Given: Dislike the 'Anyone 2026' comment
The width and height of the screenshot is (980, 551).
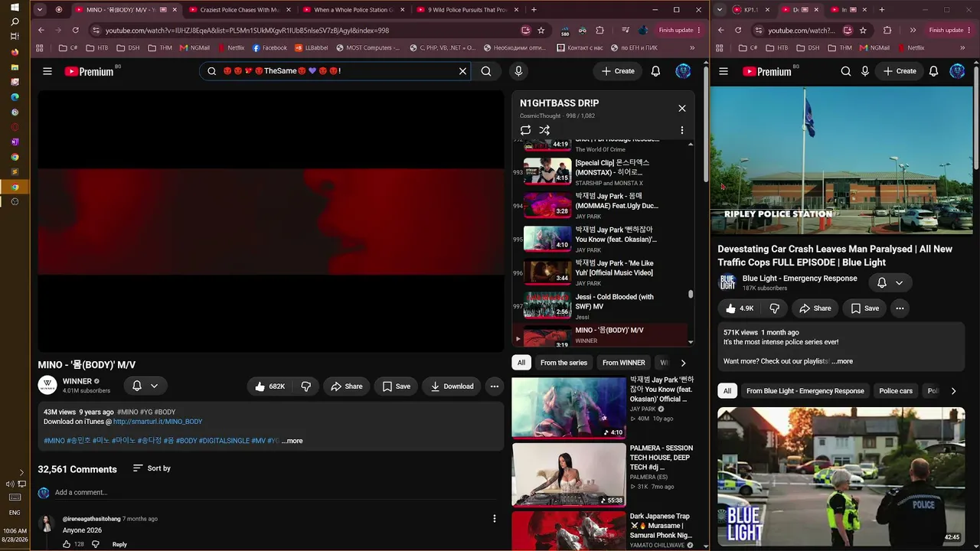Looking at the screenshot, I should tap(96, 544).
